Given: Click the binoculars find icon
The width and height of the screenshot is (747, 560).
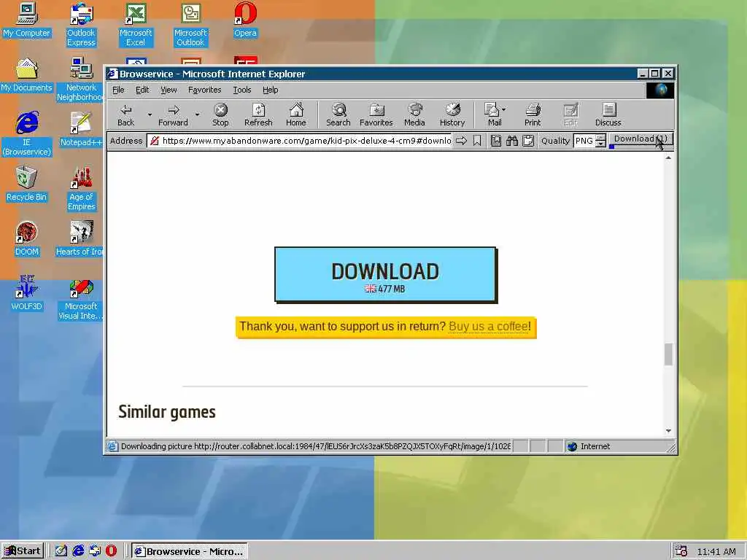Looking at the screenshot, I should click(x=512, y=141).
